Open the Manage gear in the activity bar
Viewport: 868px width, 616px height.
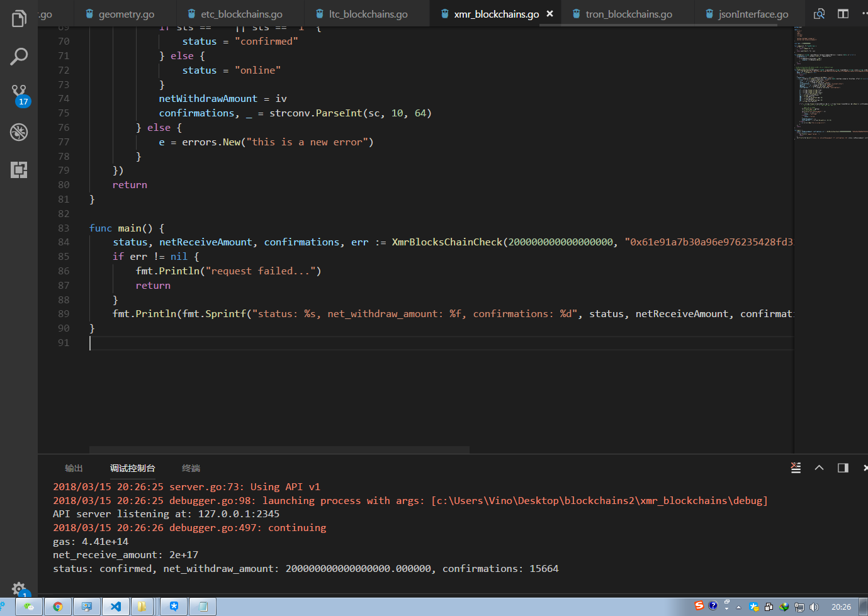(x=20, y=590)
